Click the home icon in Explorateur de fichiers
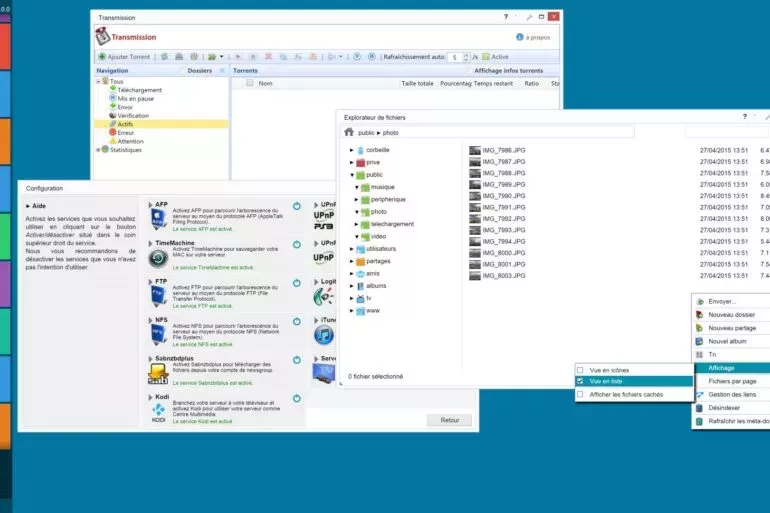Image resolution: width=770 pixels, height=513 pixels. coord(349,132)
